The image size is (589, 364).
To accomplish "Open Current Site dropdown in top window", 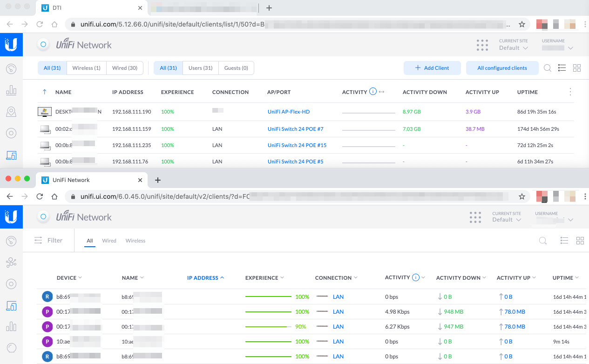I will pyautogui.click(x=514, y=48).
